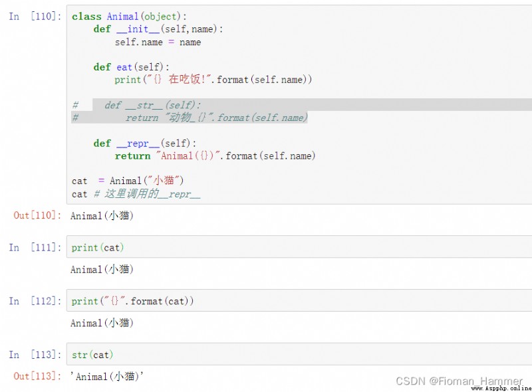Click the Out[113] 'Animal(小猫)' string output
The width and height of the screenshot is (532, 392).
tap(107, 377)
